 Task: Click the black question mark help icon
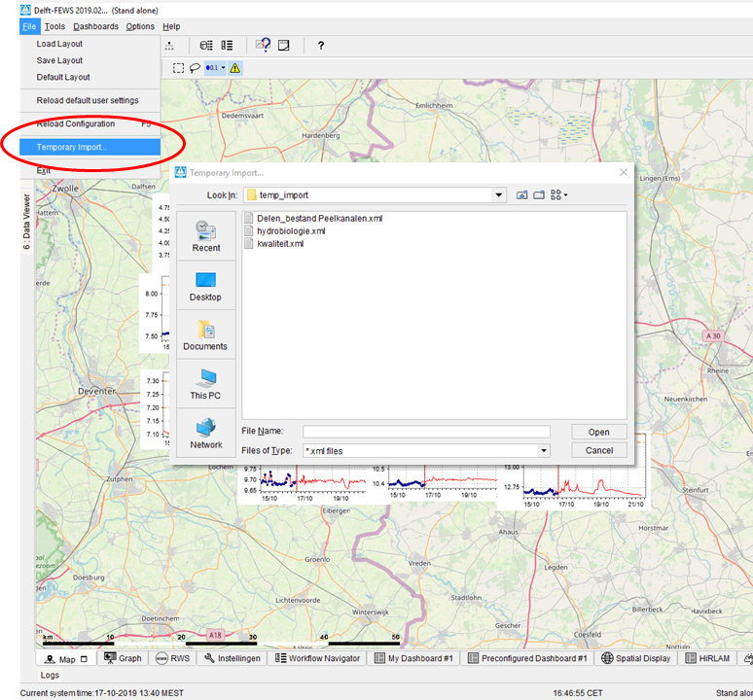(321, 46)
